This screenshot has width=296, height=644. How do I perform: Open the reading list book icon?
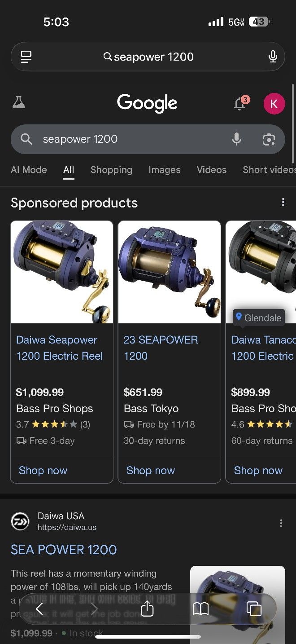pos(201,609)
